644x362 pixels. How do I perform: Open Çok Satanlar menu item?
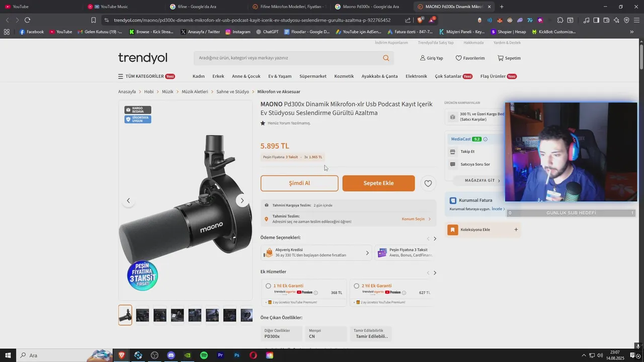(x=453, y=76)
